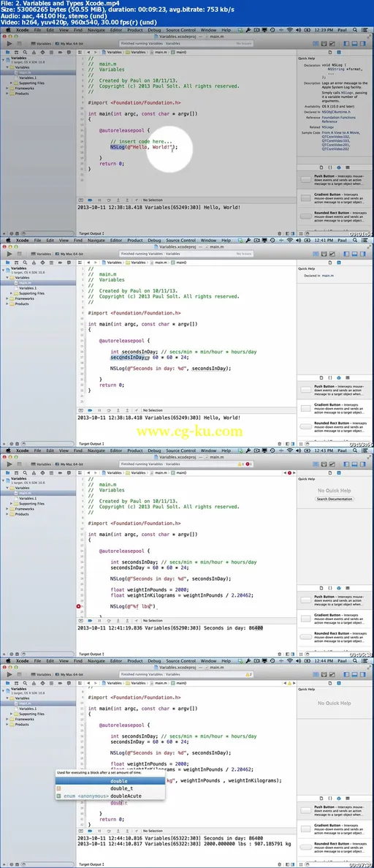This screenshot has height=868, width=374.
Task: Open the My Mac 64-bit destination in the 12:41 PM toolbar
Action: [x=69, y=254]
